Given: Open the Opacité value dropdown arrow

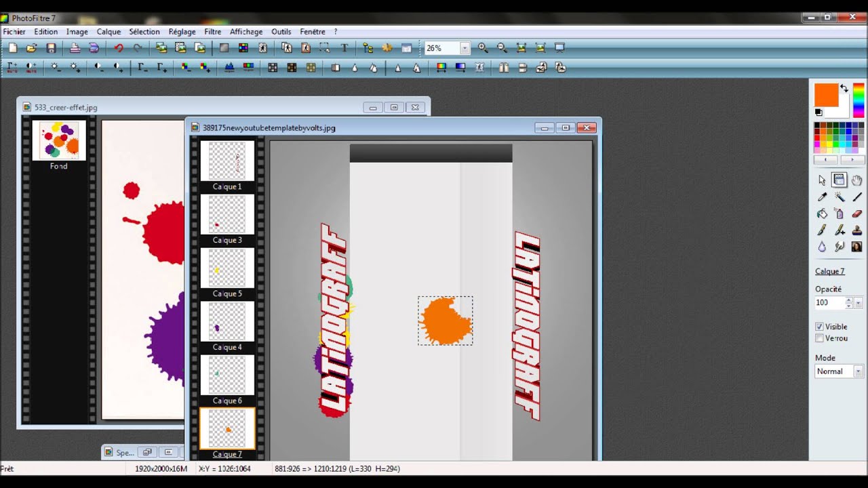Looking at the screenshot, I should tap(859, 303).
